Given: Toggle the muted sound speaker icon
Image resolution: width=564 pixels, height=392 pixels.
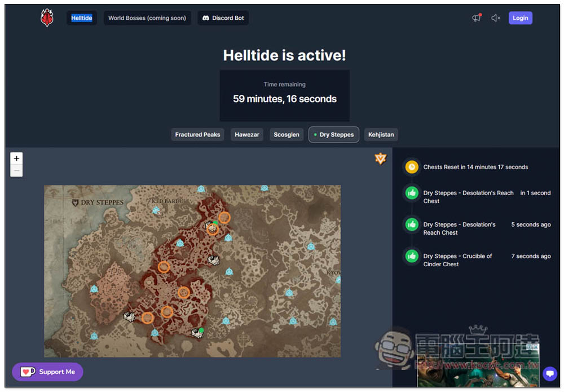Looking at the screenshot, I should click(496, 18).
